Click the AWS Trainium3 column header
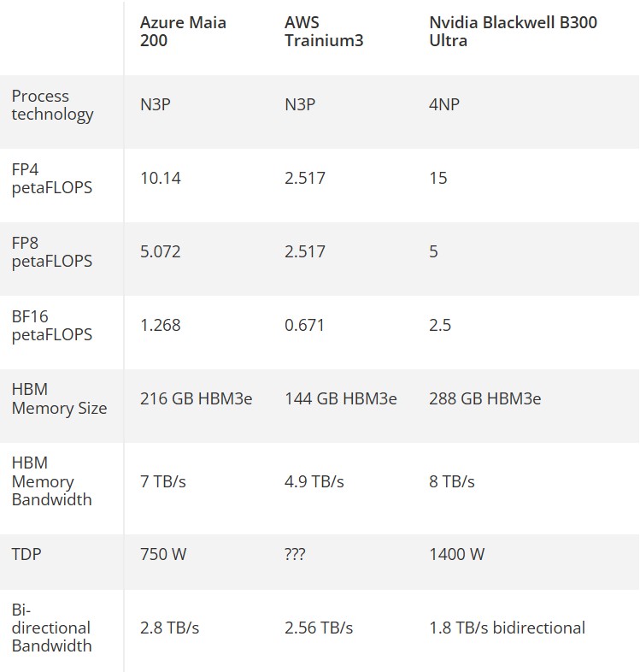 pyautogui.click(x=324, y=31)
